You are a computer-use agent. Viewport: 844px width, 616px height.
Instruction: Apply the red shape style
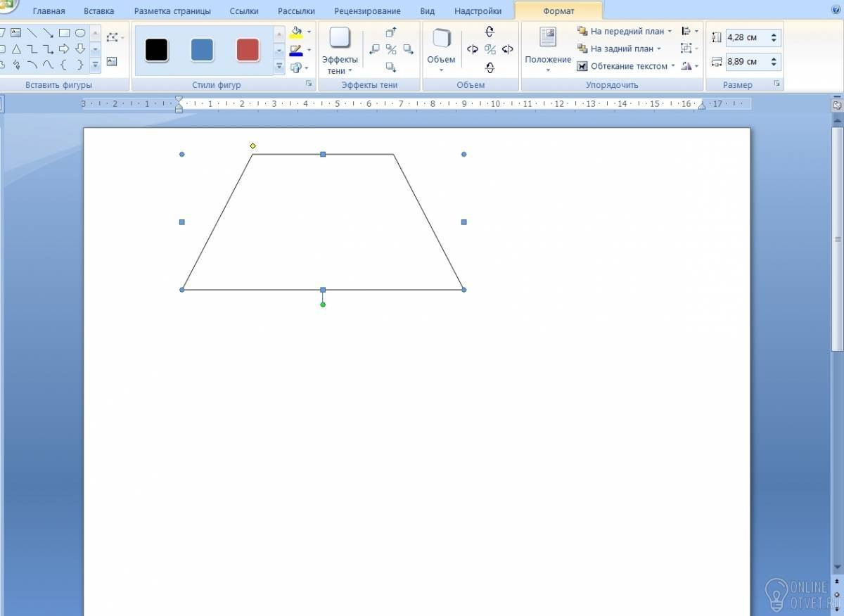point(248,50)
